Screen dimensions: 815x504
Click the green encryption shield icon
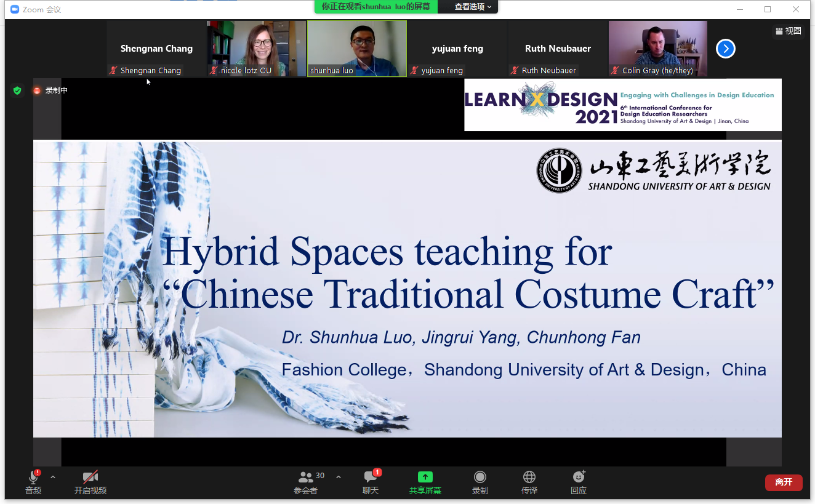(x=17, y=90)
